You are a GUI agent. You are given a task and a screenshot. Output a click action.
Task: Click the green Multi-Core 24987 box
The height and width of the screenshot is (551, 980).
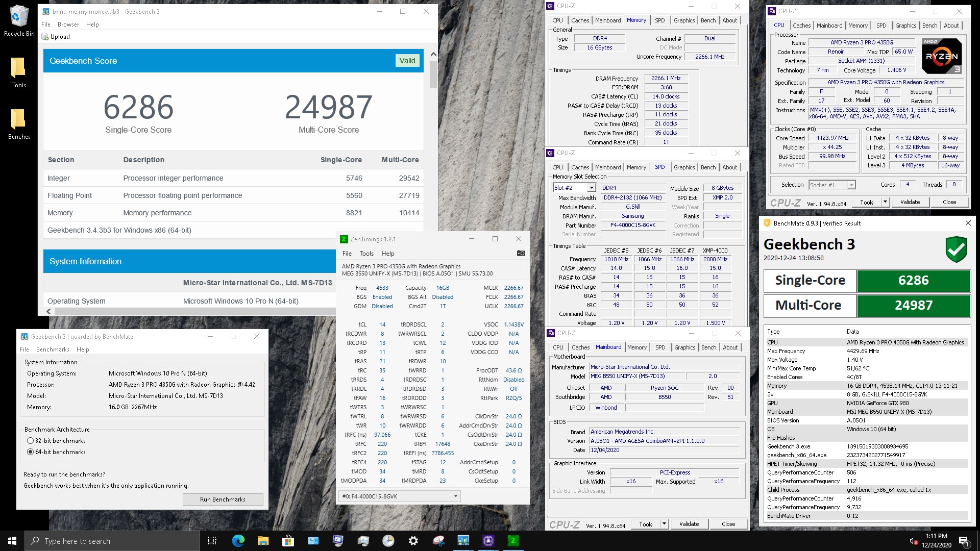[x=913, y=305]
